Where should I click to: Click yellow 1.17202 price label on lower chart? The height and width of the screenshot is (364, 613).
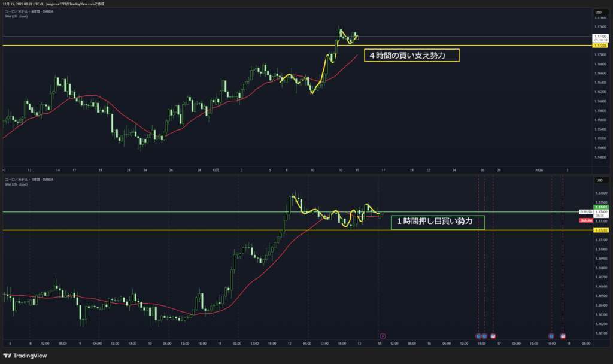pyautogui.click(x=599, y=230)
